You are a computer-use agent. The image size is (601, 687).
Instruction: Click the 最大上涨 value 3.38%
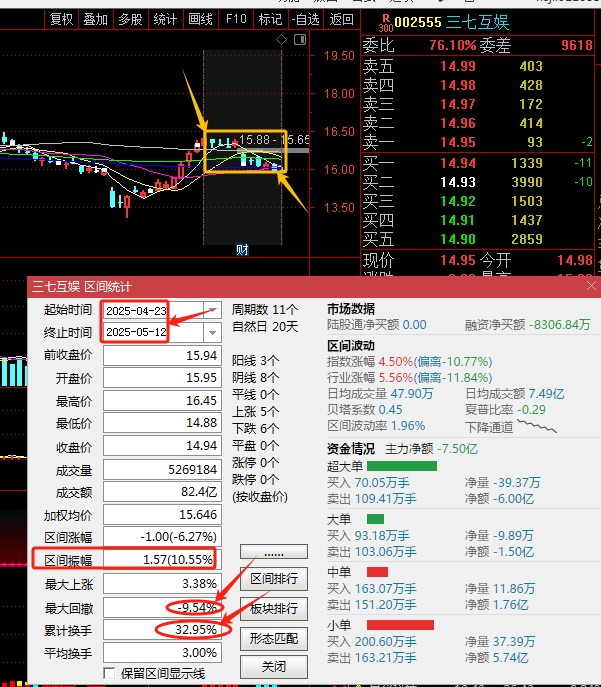[163, 584]
